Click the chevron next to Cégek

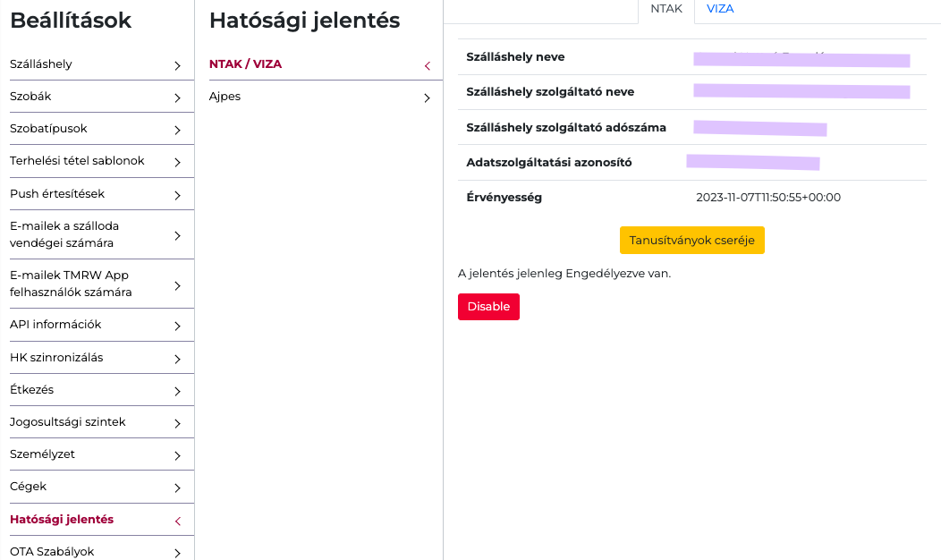pos(177,488)
